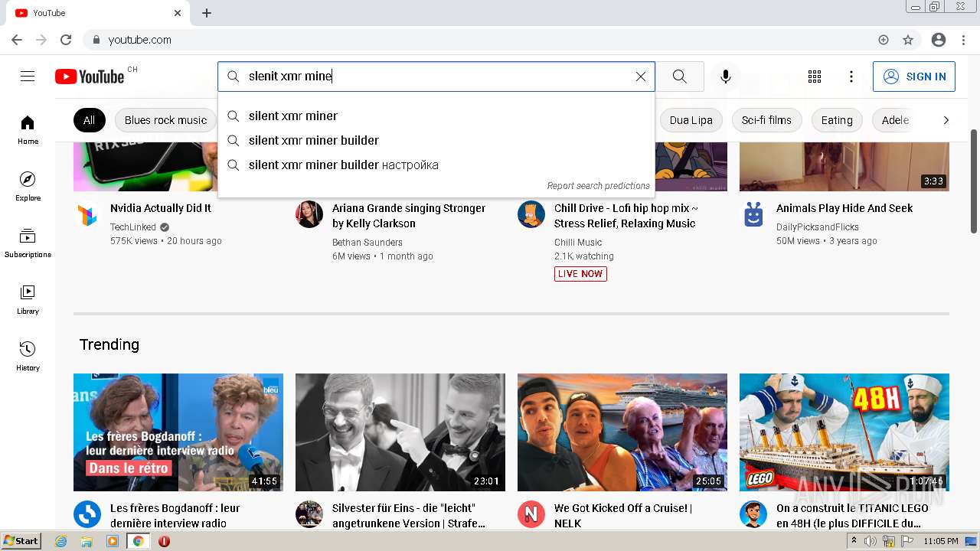Image resolution: width=980 pixels, height=551 pixels.
Task: Open File Explorer from taskbar
Action: click(x=87, y=541)
